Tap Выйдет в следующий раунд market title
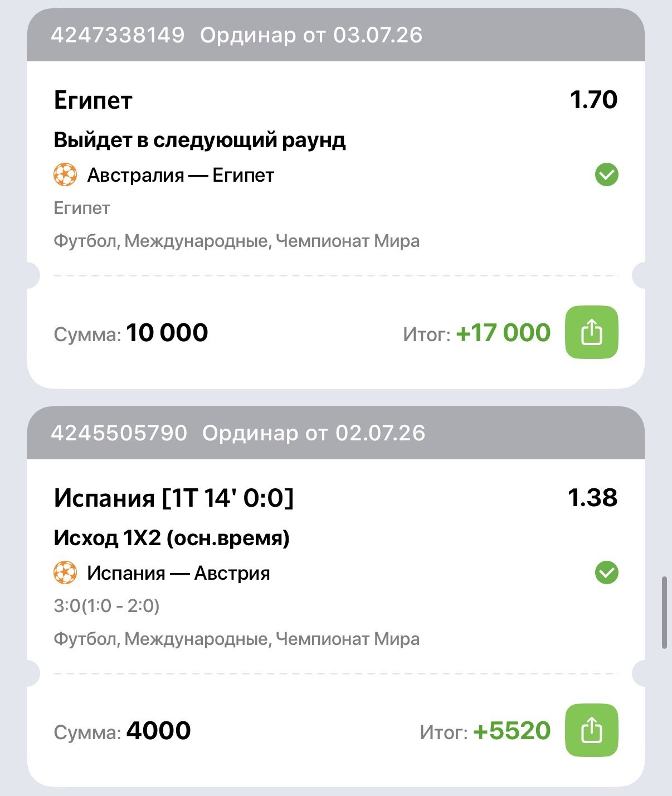This screenshot has height=796, width=672. point(199,140)
